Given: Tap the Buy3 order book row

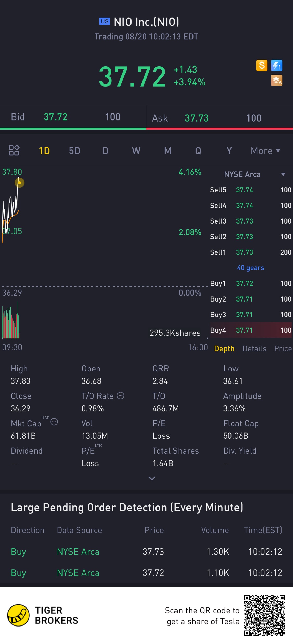Looking at the screenshot, I should coord(251,315).
